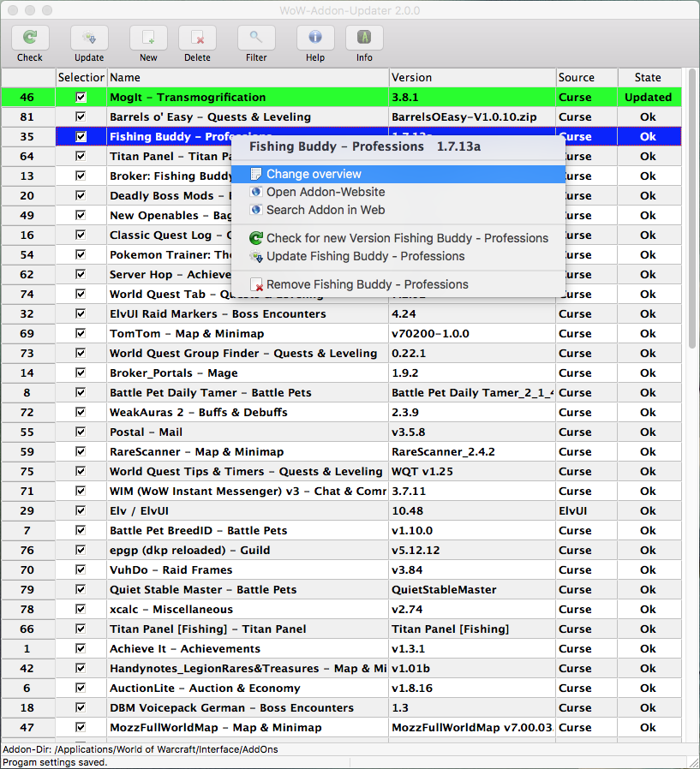The image size is (700, 769).
Task: Uncheck selection box for MogIt - Transmogrification
Action: [81, 97]
